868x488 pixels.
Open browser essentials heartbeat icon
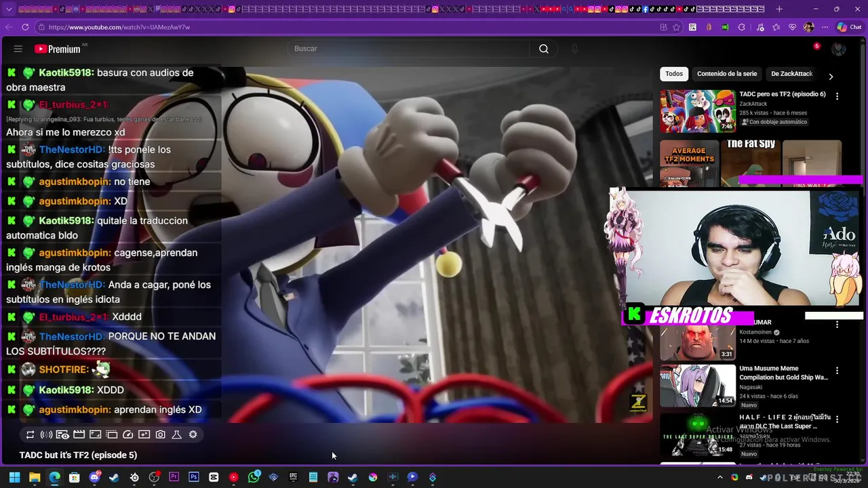(x=792, y=27)
